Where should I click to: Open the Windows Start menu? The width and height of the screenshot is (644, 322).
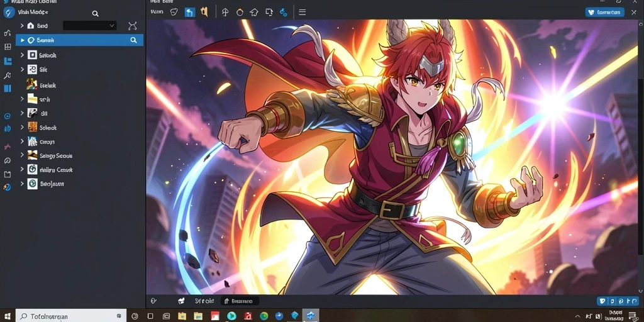pyautogui.click(x=8, y=316)
